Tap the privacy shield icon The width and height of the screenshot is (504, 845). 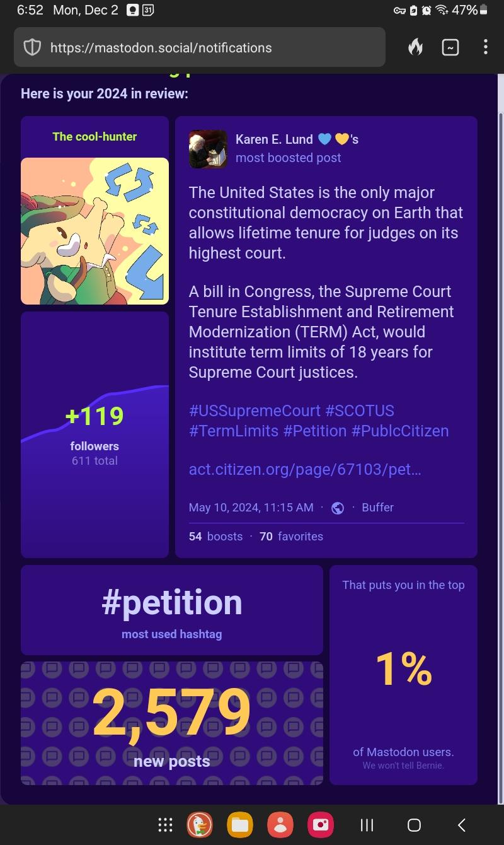click(32, 47)
